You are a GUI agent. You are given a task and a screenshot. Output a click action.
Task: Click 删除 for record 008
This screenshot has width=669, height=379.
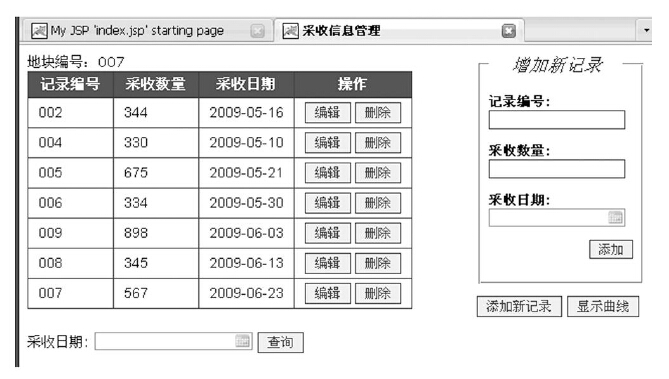378,263
